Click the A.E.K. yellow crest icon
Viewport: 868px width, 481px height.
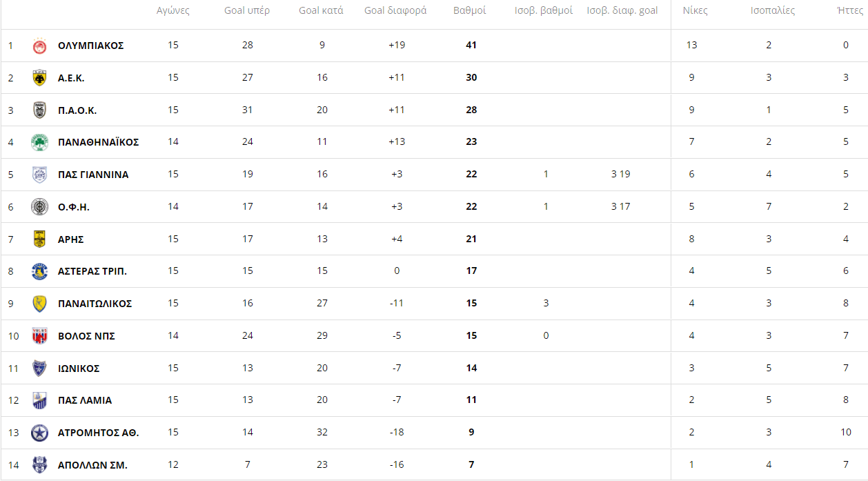39,78
